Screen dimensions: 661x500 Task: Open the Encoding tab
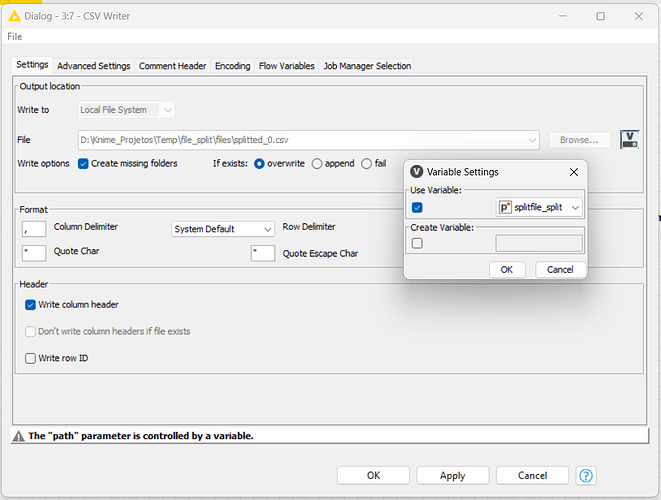[232, 66]
